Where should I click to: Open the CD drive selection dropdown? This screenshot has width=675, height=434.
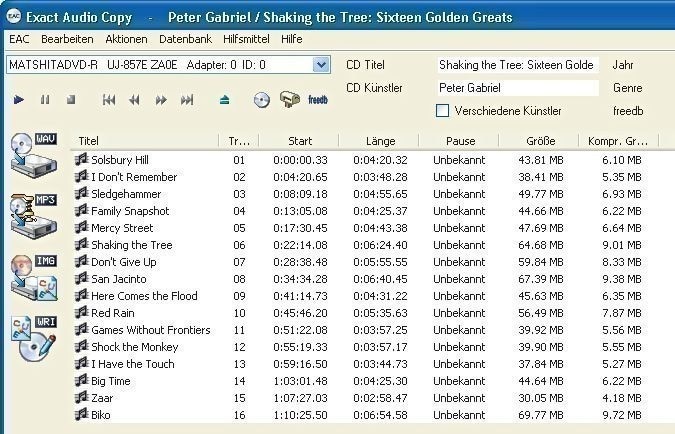(320, 65)
